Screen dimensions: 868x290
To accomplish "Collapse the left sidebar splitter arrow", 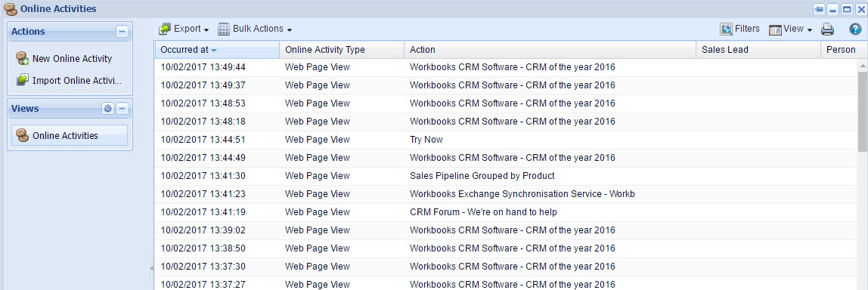I will (152, 268).
